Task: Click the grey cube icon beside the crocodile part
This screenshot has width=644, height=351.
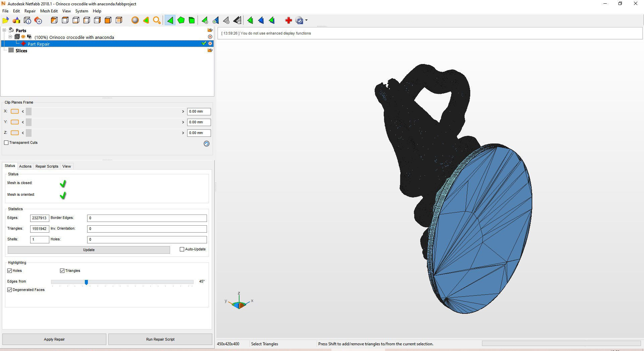Action: tap(17, 37)
